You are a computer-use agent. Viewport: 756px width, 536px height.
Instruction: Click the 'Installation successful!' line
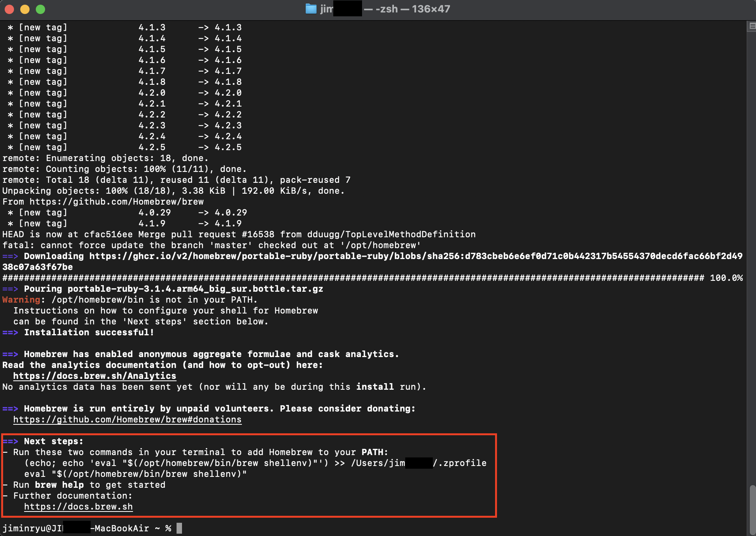click(89, 332)
